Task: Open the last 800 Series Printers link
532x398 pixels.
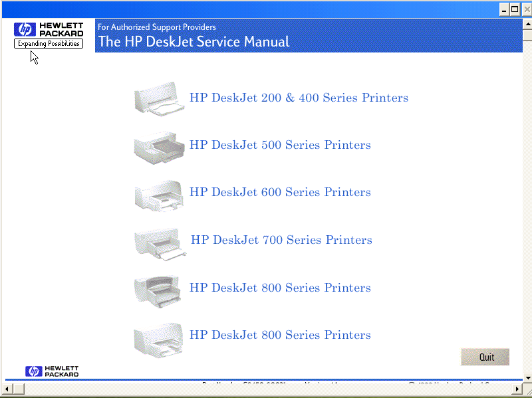Action: click(280, 335)
